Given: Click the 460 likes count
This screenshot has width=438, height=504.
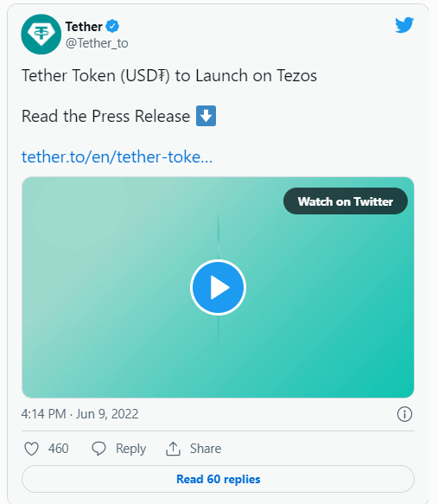Looking at the screenshot, I should click(x=59, y=449).
